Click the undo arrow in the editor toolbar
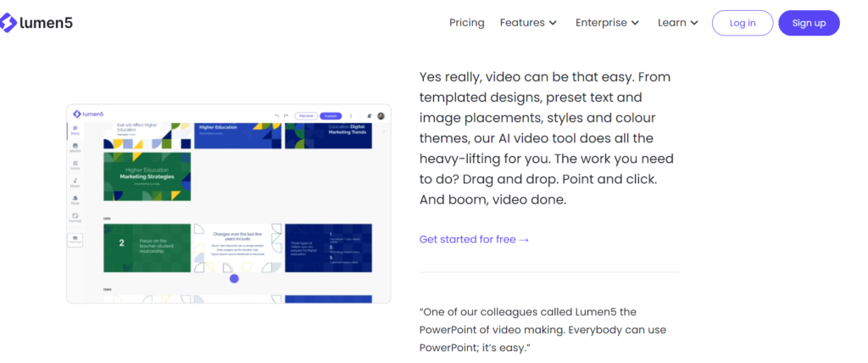Screen dimensions: 868x363 click(x=277, y=116)
